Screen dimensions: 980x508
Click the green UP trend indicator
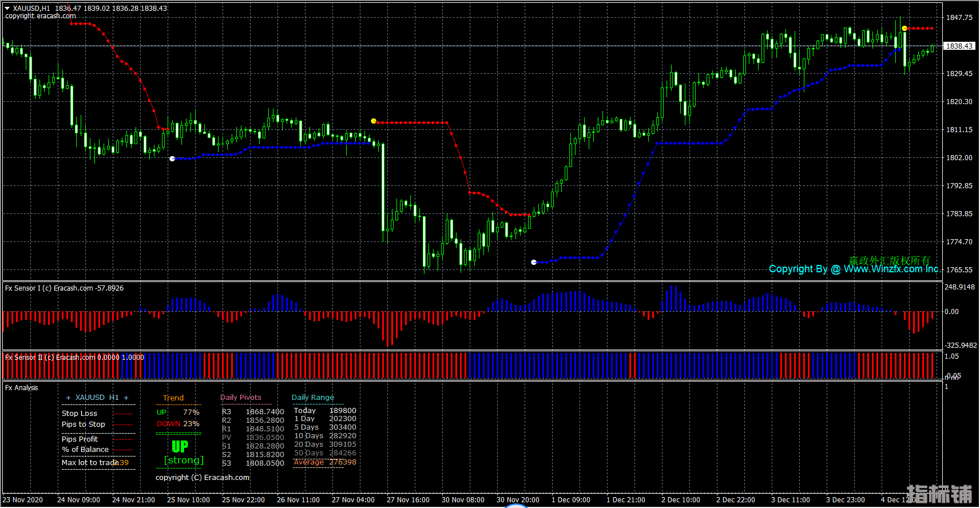[180, 446]
